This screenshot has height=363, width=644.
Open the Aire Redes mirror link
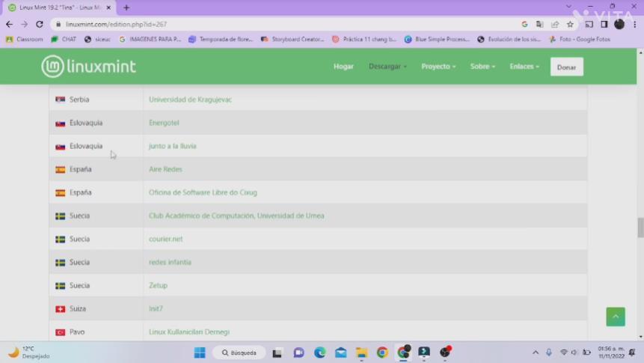tap(165, 169)
